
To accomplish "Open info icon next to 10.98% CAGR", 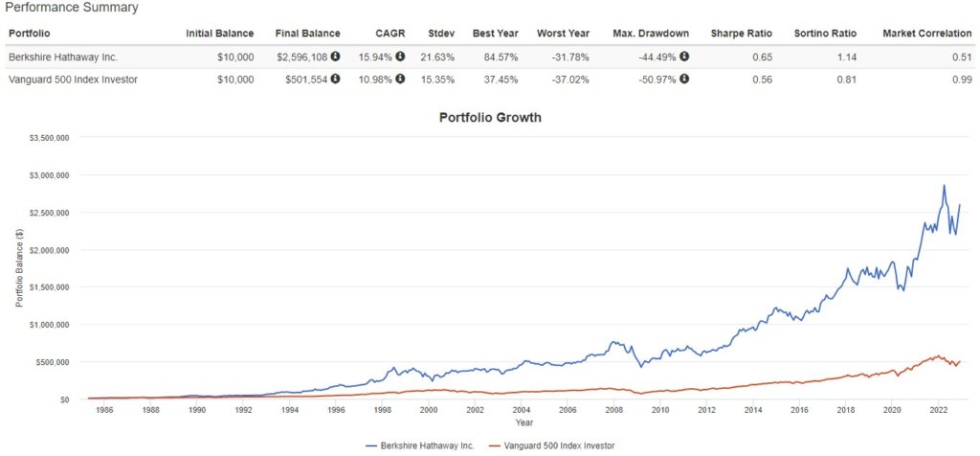I will (x=400, y=80).
